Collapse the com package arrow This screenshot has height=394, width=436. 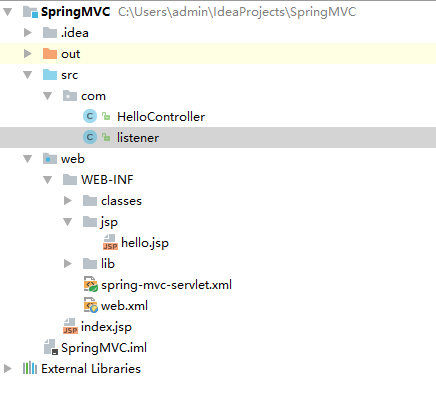coord(48,96)
